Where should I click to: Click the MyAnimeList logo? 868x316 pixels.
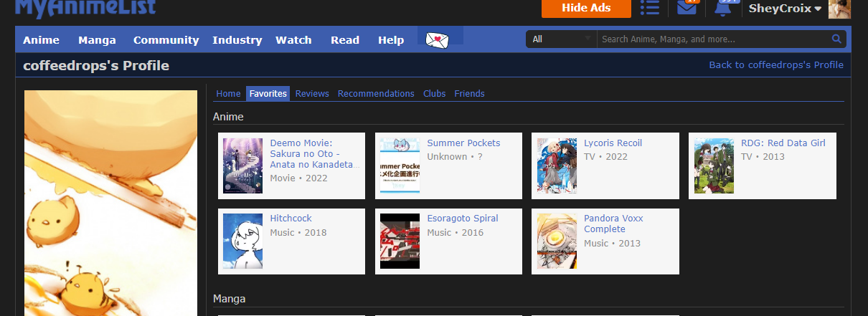click(x=85, y=8)
